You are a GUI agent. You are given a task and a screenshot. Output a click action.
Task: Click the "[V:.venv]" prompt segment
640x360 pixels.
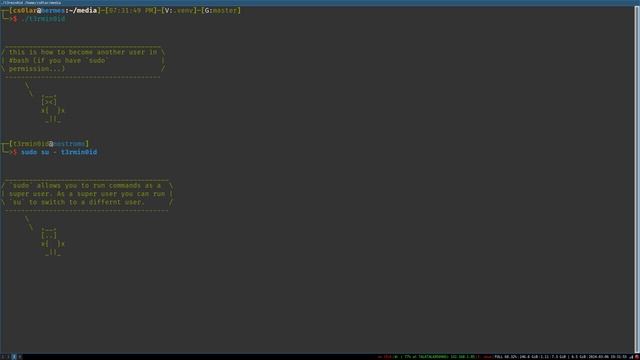point(179,11)
